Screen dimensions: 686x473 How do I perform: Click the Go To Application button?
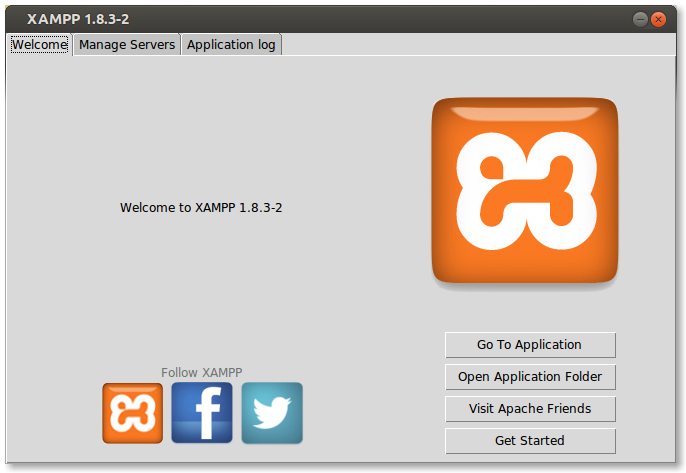[530, 345]
